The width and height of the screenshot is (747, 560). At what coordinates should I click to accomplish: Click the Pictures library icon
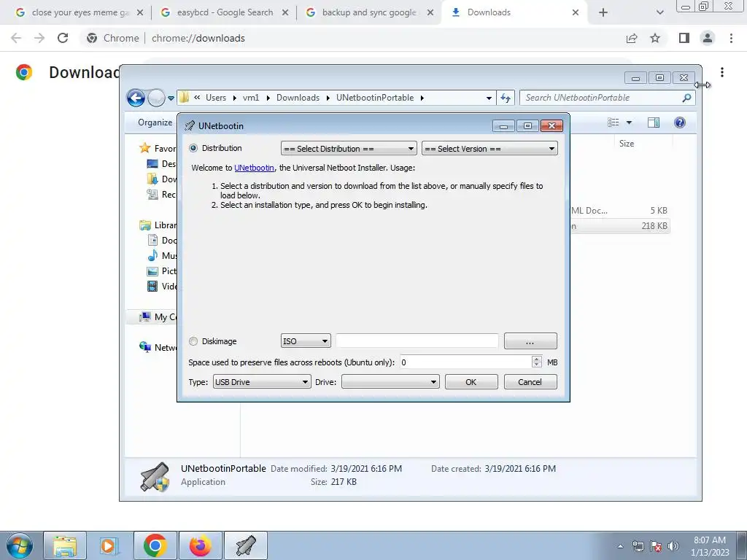tap(152, 271)
